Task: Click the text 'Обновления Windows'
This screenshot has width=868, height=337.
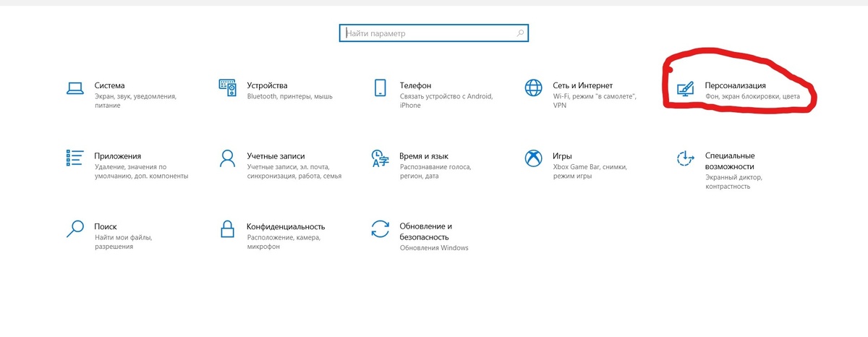Action: pos(434,247)
